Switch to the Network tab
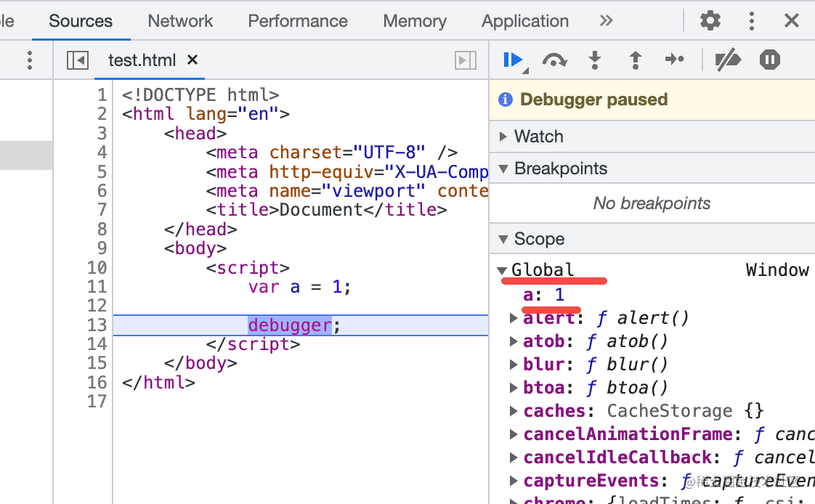This screenshot has height=504, width=815. (180, 21)
